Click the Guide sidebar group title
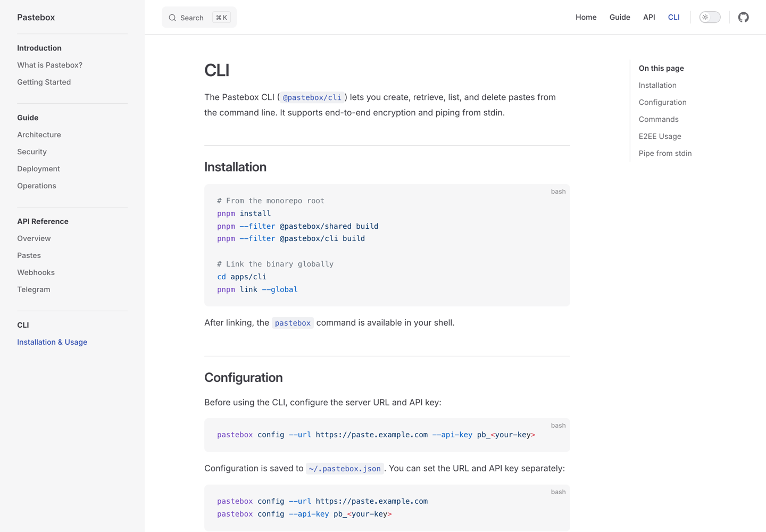The height and width of the screenshot is (532, 766). [28, 118]
